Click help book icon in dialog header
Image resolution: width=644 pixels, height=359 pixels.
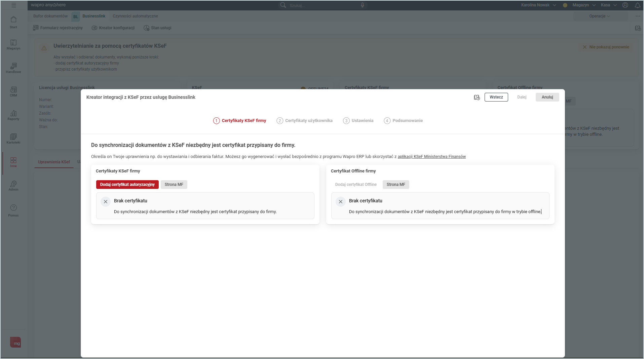(477, 97)
